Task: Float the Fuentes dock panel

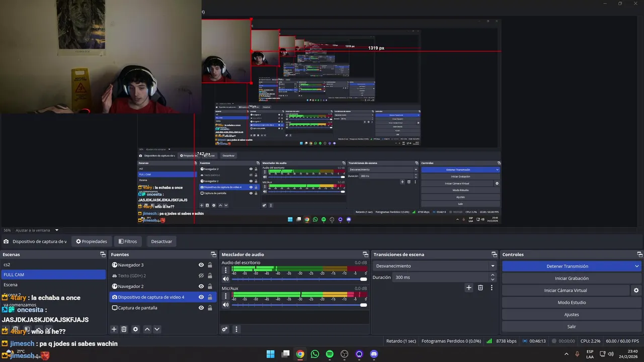Action: point(213,254)
